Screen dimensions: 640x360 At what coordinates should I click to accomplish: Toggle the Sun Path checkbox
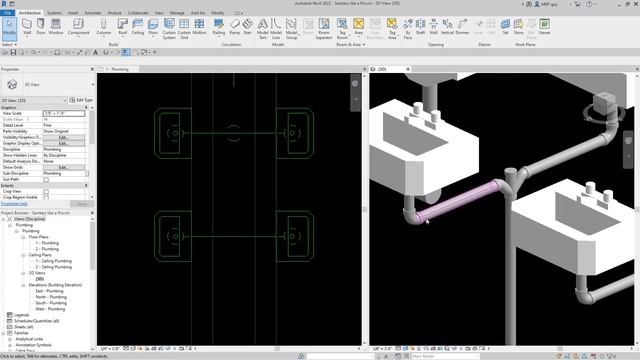pyautogui.click(x=46, y=180)
